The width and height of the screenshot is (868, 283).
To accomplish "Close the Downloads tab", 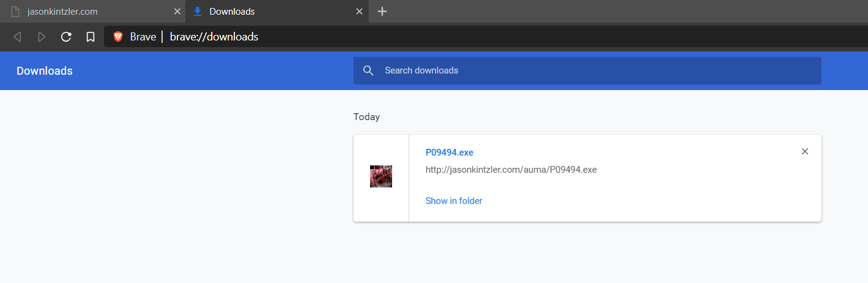I will (x=360, y=12).
